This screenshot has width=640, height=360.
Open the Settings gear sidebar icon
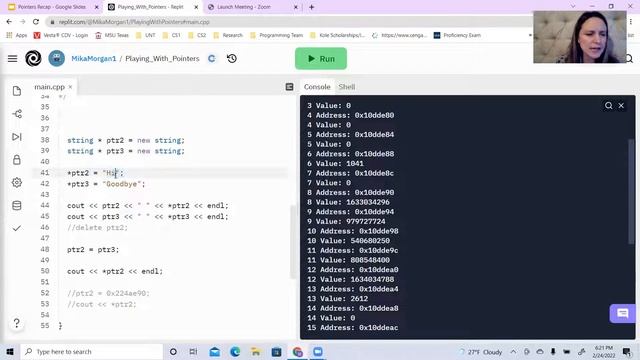pyautogui.click(x=17, y=182)
